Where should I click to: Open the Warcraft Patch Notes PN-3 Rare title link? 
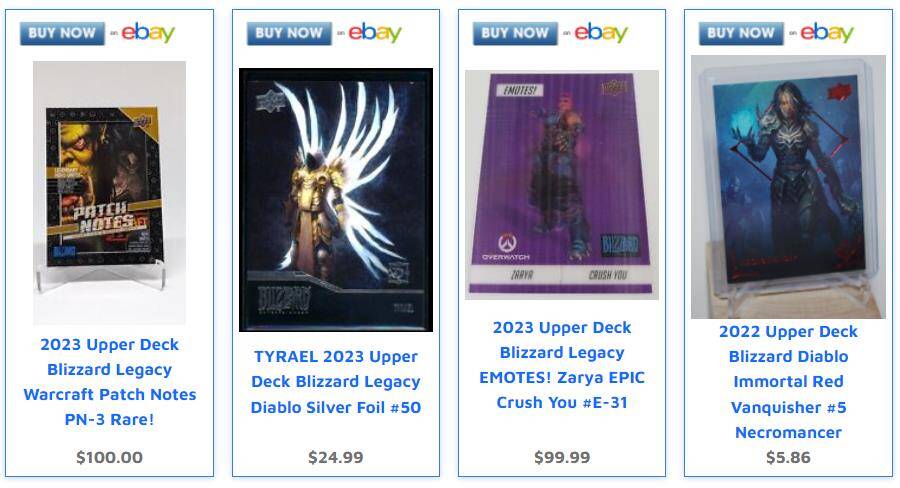click(x=110, y=382)
